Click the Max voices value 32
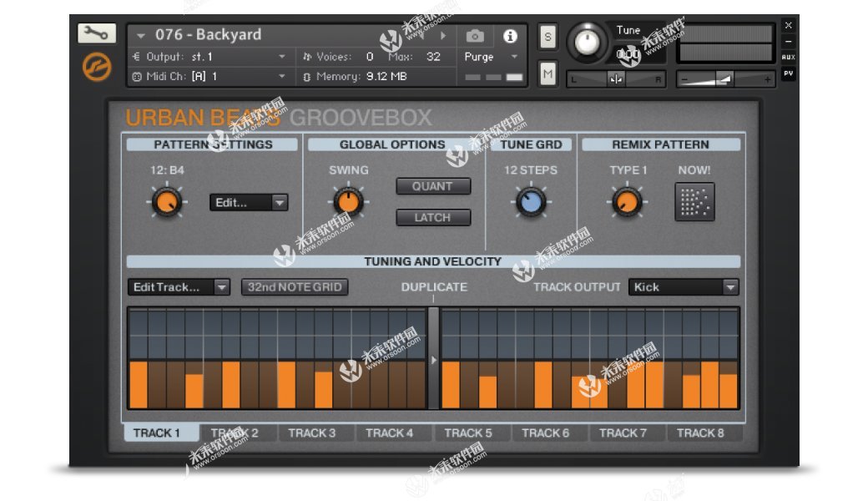Image resolution: width=868 pixels, height=501 pixels. pos(433,57)
